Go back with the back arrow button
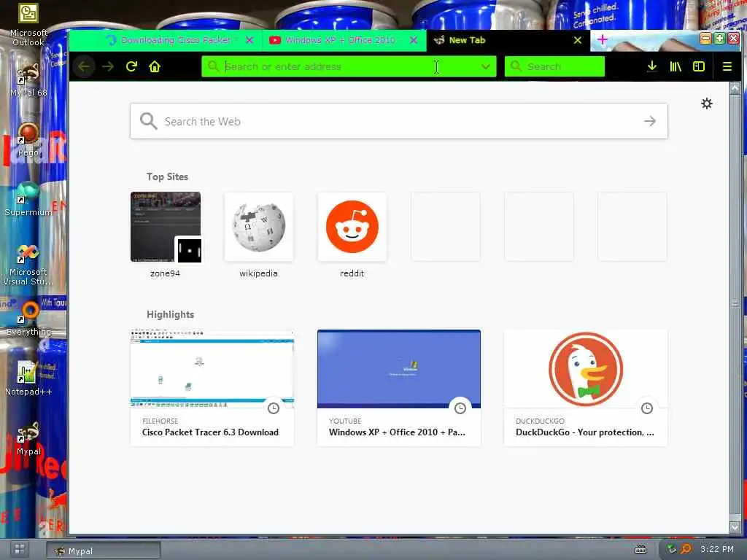 84,66
